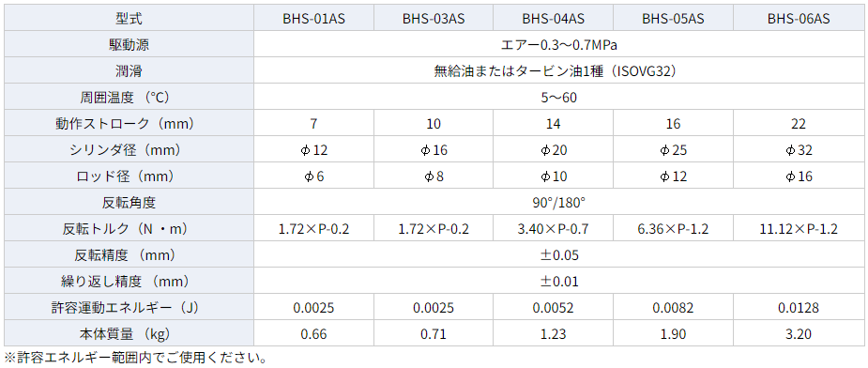868x368 pixels.
Task: Select the 11.12×P-1.2 torque cell
Action: (799, 229)
